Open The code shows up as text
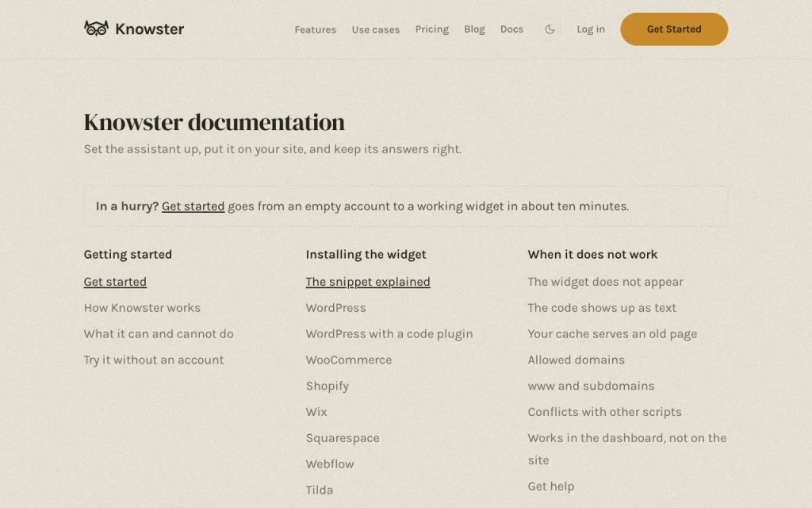The height and width of the screenshot is (508, 812). [x=602, y=308]
